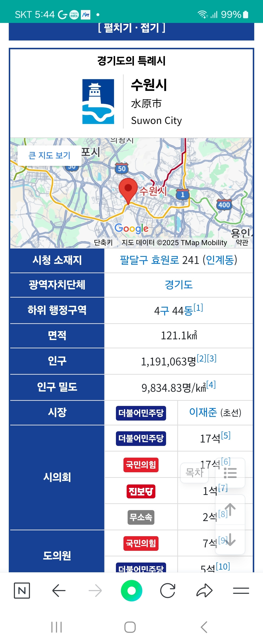The width and height of the screenshot is (263, 644).
Task: Select the 하위 행정구역 header cell
Action: pyautogui.click(x=57, y=310)
